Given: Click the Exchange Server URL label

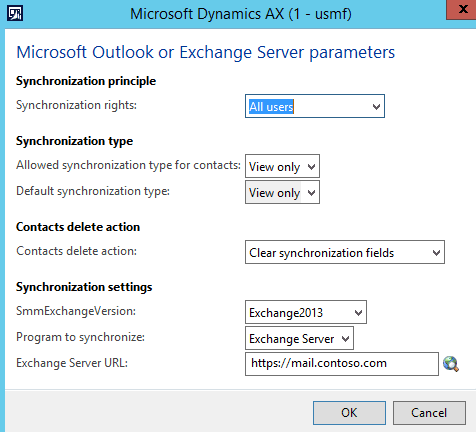Looking at the screenshot, I should coord(72,363).
